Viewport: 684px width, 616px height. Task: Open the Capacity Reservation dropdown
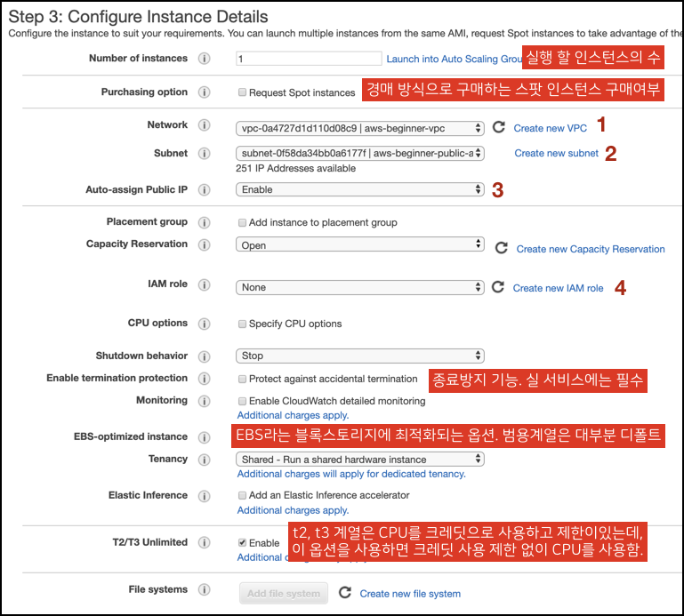click(x=360, y=244)
